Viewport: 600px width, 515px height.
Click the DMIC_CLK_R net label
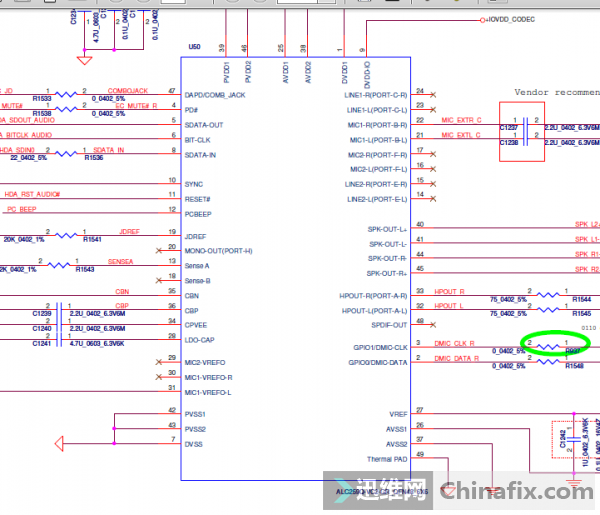pyautogui.click(x=454, y=344)
